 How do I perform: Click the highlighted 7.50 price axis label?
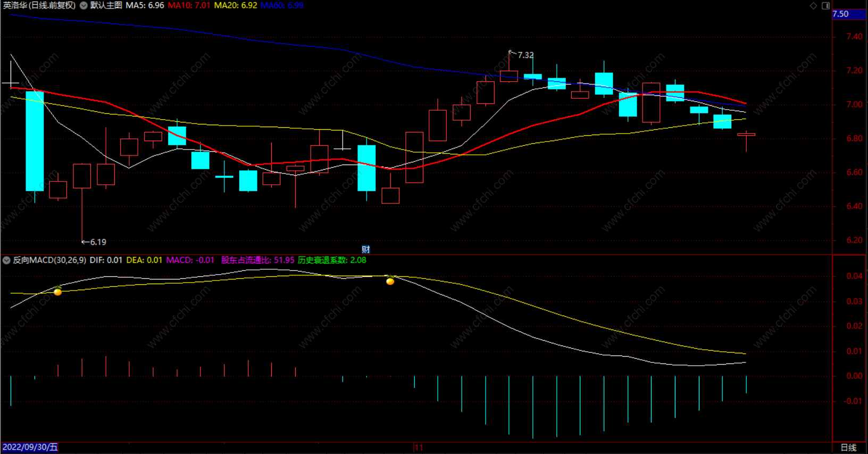tap(849, 14)
